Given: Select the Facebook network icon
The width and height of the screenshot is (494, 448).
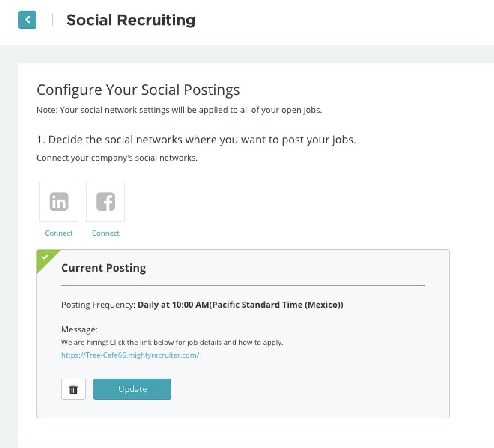Looking at the screenshot, I should tap(105, 202).
